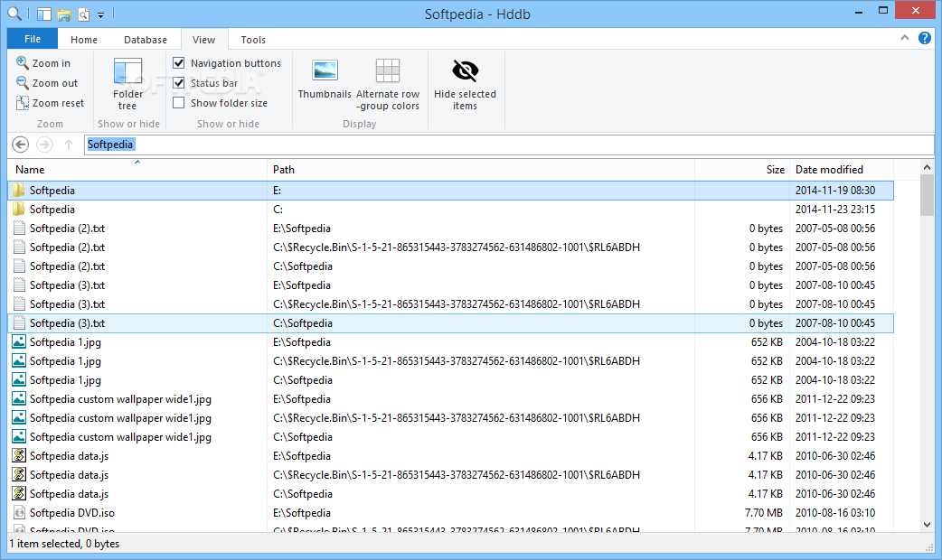Click the Zoom reset tool

(x=50, y=103)
